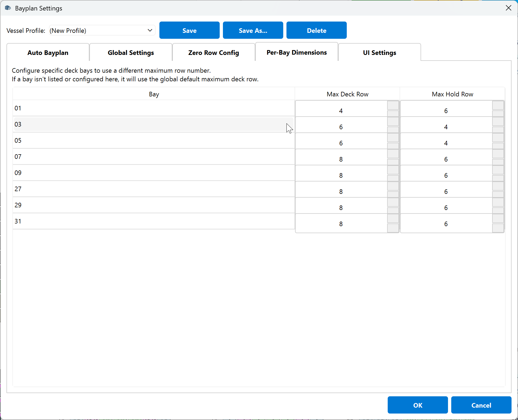Open the Vessel Profile dropdown
The image size is (518, 420).
(x=102, y=30)
